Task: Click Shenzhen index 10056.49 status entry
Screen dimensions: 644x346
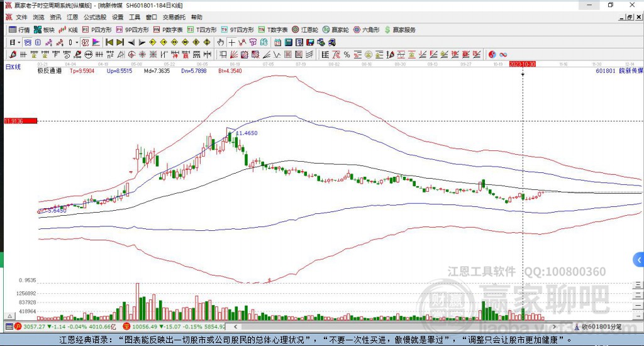Action: pyautogui.click(x=174, y=326)
